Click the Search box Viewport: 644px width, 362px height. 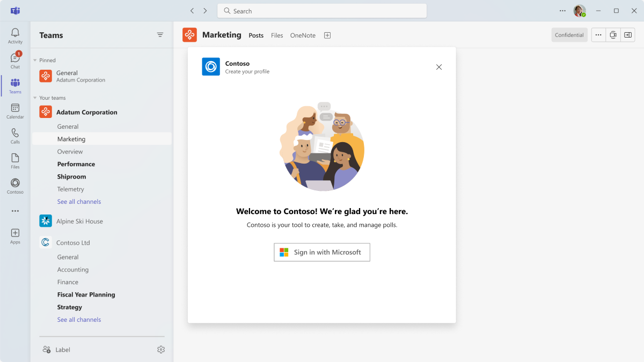tap(322, 11)
